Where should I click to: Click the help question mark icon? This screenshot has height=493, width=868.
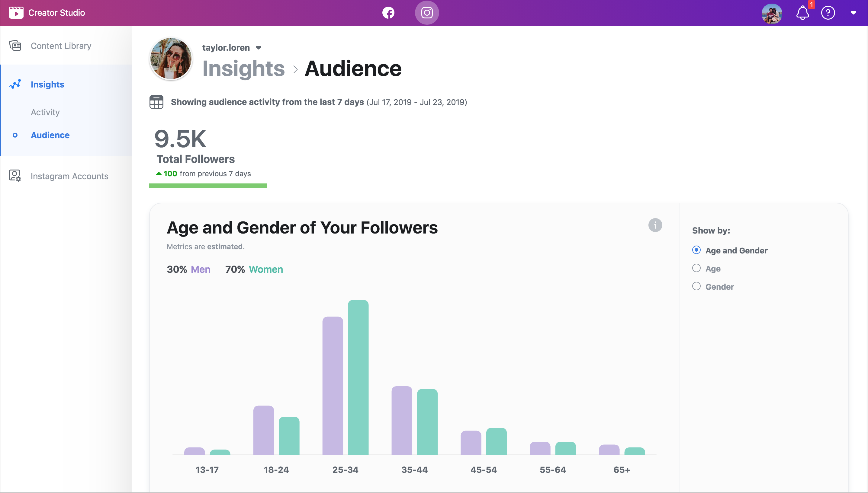pyautogui.click(x=828, y=12)
